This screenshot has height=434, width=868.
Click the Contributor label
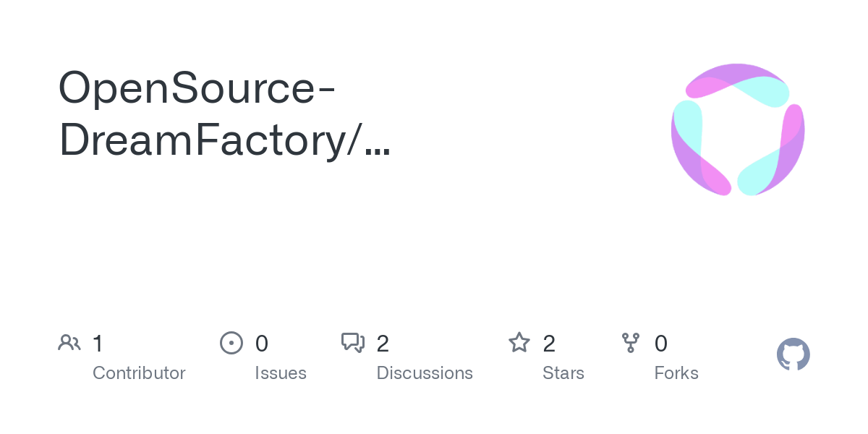(x=139, y=373)
